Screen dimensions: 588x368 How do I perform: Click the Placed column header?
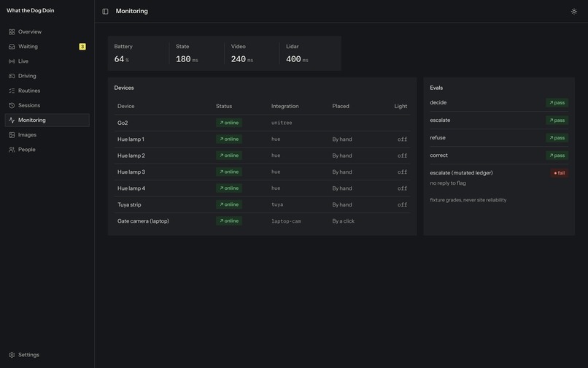tap(341, 107)
